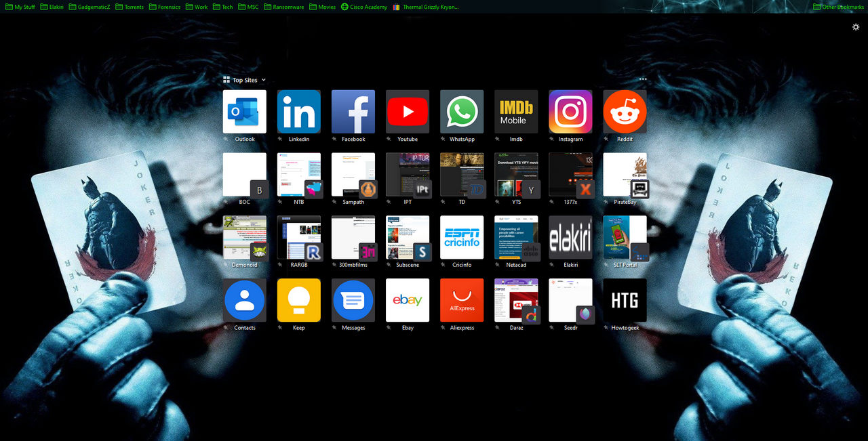Viewport: 868px width, 441px height.
Task: Go to the Imdb Mobile tile
Action: click(x=515, y=112)
